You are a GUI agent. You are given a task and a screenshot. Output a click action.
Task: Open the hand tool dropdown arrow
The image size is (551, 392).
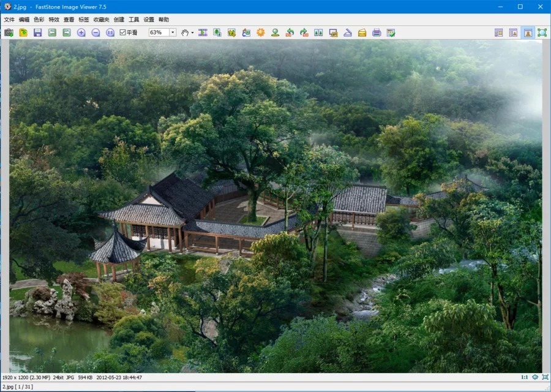(192, 32)
